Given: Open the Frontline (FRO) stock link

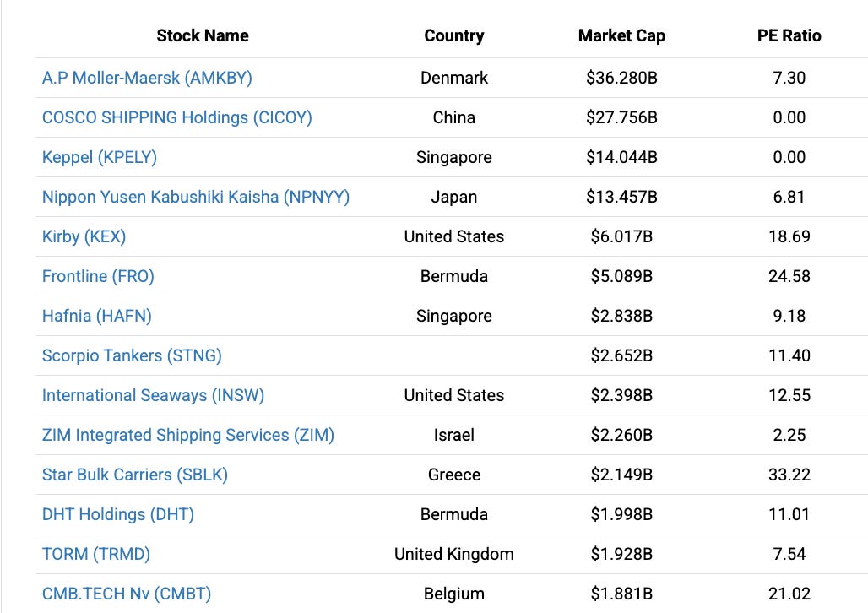Looking at the screenshot, I should [x=98, y=276].
